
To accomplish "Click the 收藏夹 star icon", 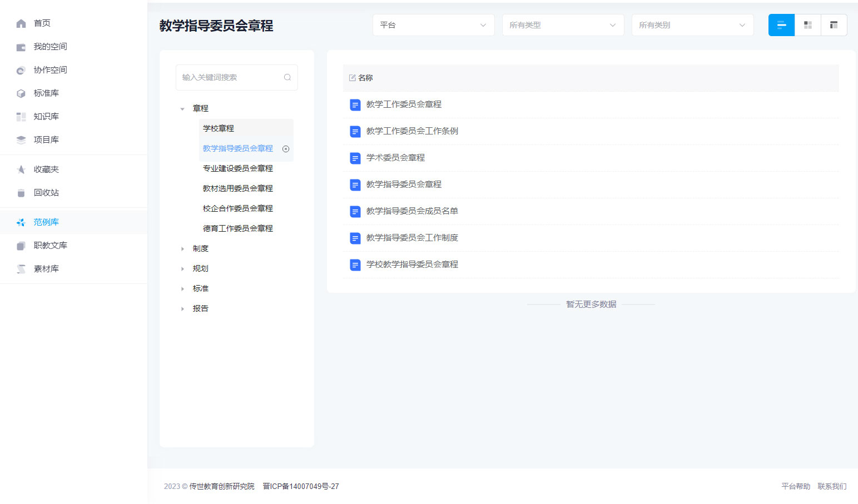I will tap(21, 169).
